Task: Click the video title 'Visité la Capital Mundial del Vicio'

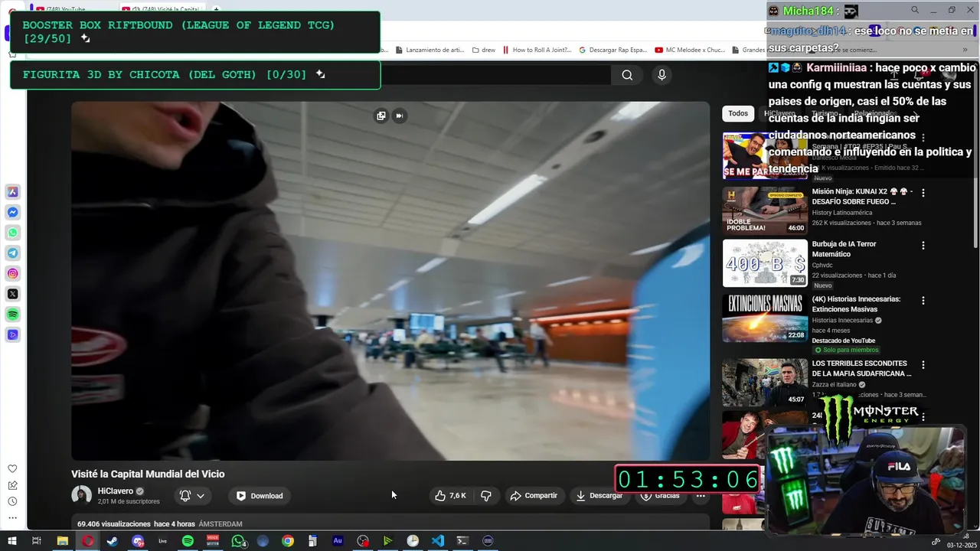Action: (x=148, y=474)
